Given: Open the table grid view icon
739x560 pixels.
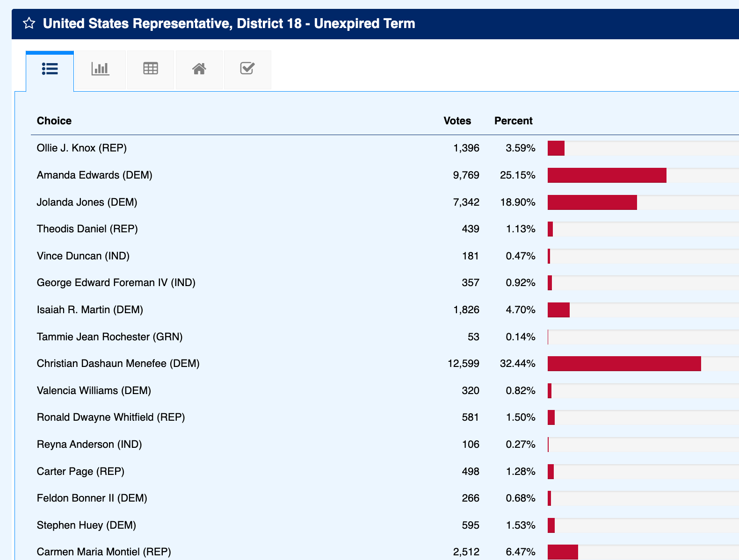Looking at the screenshot, I should click(150, 69).
